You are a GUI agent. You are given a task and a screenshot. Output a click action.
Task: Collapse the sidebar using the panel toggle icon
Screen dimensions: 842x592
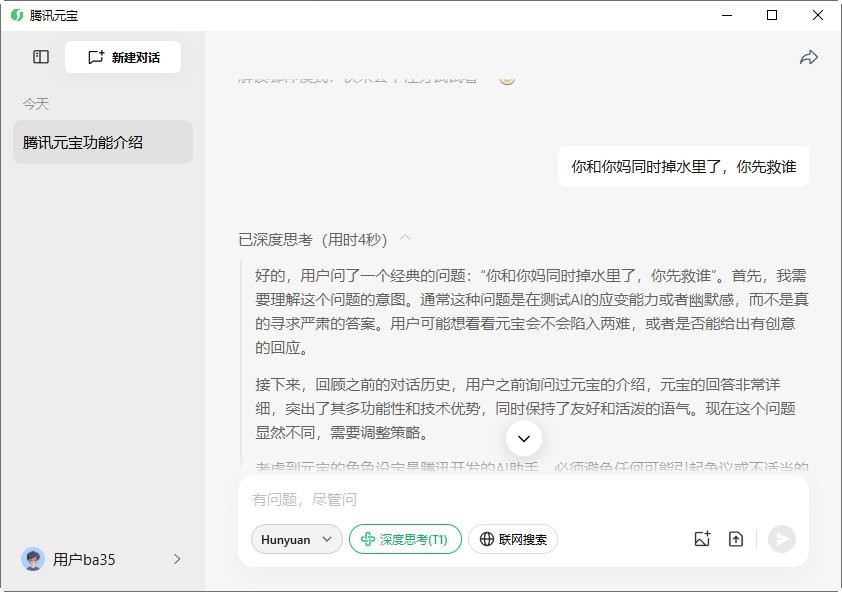39,57
